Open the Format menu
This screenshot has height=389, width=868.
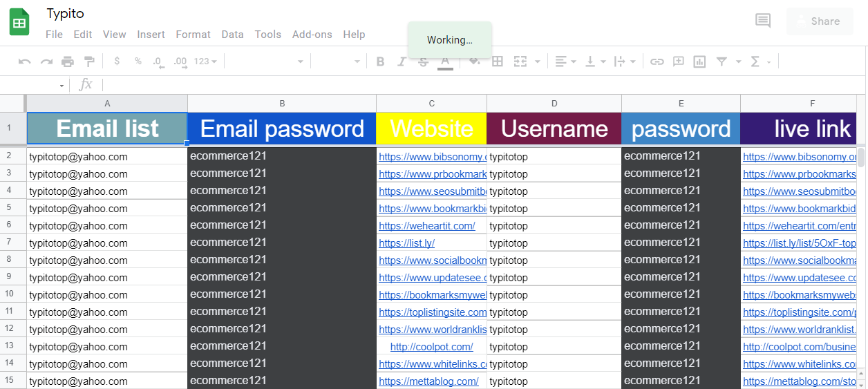click(x=193, y=35)
